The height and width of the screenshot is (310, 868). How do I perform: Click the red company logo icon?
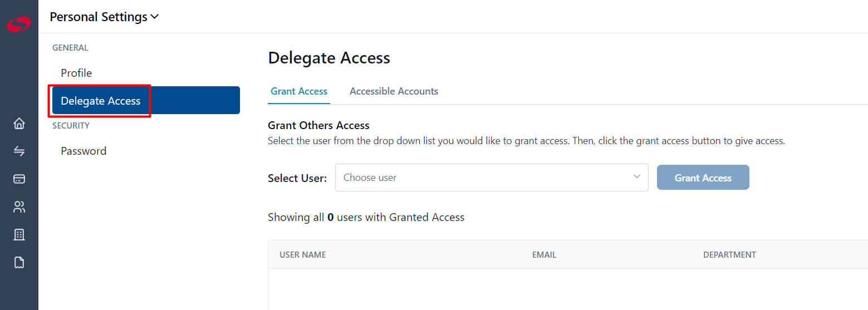pos(19,24)
